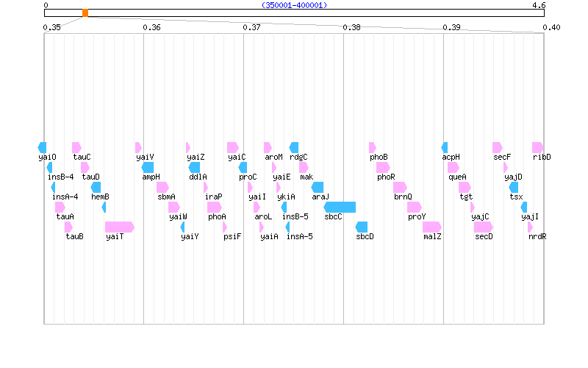The height and width of the screenshot is (368, 588).
Task: Open the insB-4 gene label
Action: (x=60, y=177)
